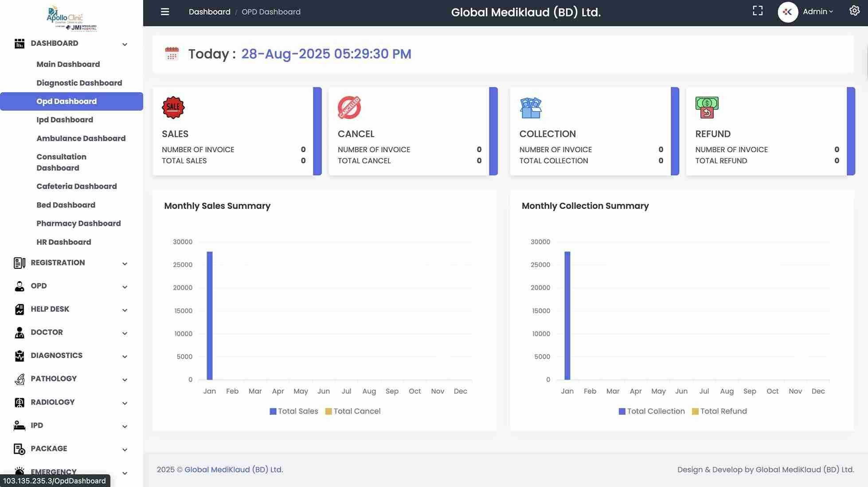
Task: Click the calendar icon beside Today
Action: pos(172,54)
